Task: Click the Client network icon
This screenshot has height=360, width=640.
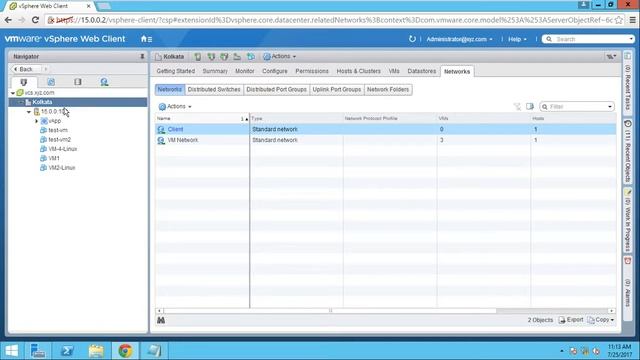Action: 161,129
